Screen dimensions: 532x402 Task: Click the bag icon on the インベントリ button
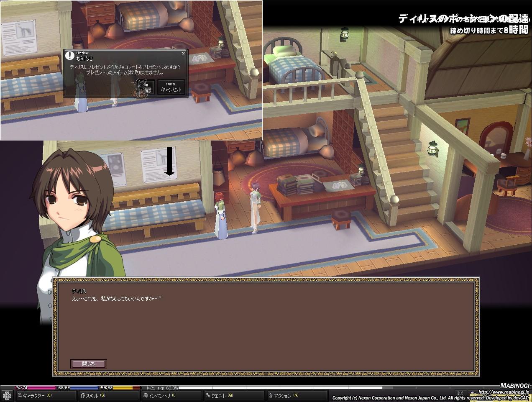click(145, 395)
